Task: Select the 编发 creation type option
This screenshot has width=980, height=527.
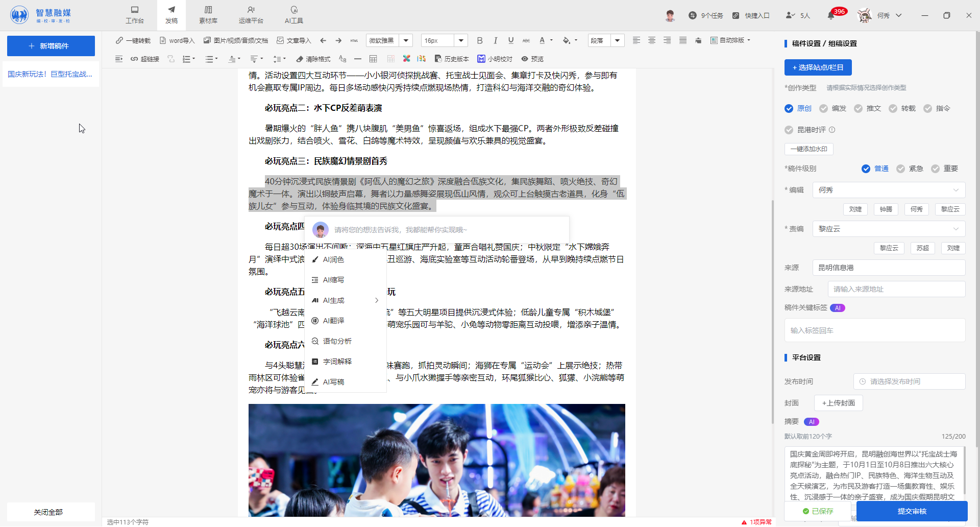Action: coord(833,108)
